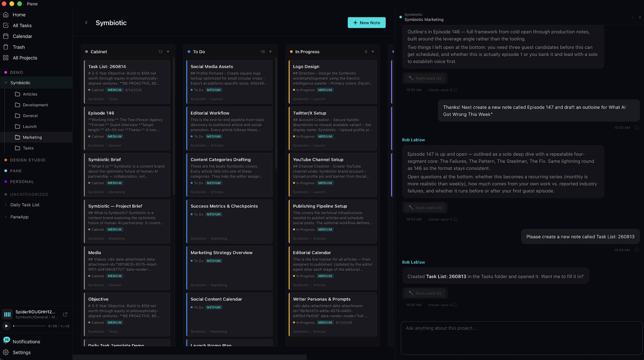Open All Tasks checkbox icon
The height and width of the screenshot is (360, 644).
[6, 25]
